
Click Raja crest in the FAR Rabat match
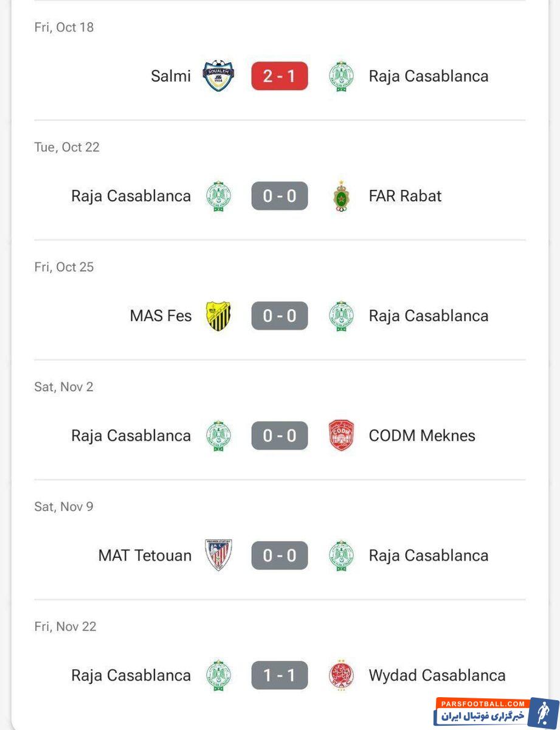pos(218,196)
